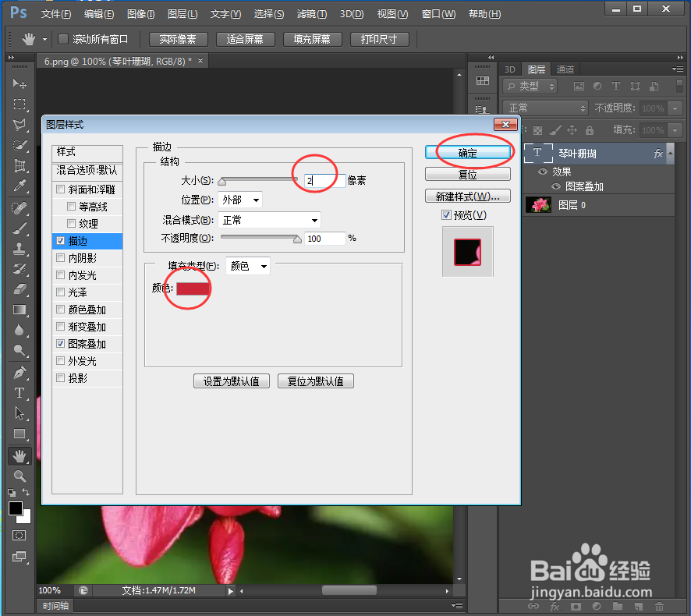691x616 pixels.
Task: Select the Crop tool
Action: coord(19,166)
